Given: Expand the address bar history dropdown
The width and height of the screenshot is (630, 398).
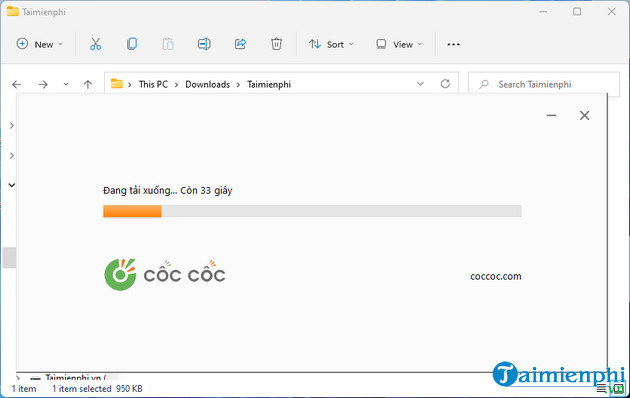Looking at the screenshot, I should point(420,84).
